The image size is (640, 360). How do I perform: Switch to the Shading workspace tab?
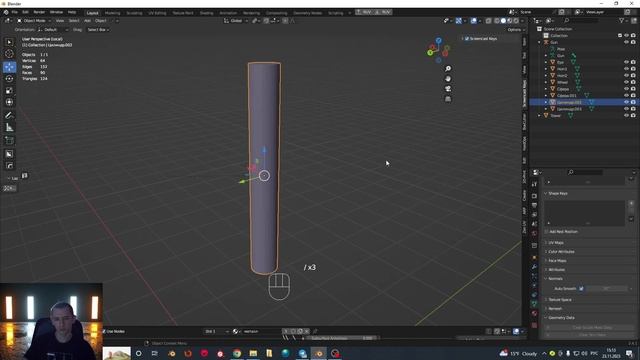tap(207, 13)
